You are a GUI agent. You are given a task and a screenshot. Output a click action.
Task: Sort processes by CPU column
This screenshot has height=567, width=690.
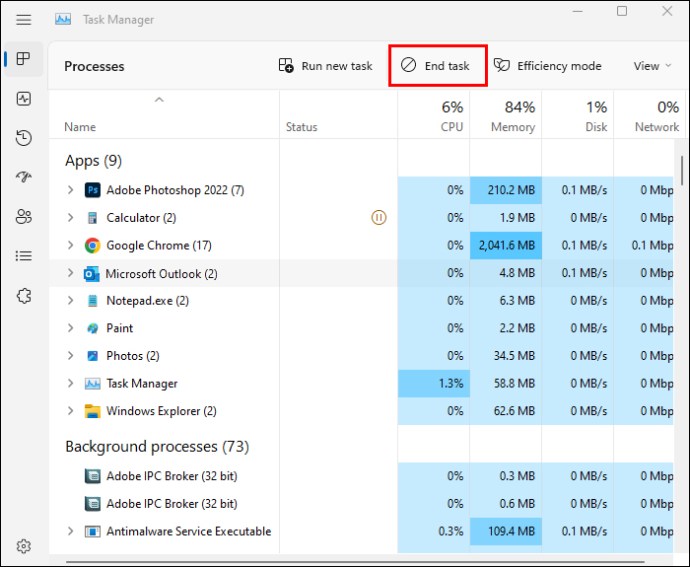click(x=451, y=116)
